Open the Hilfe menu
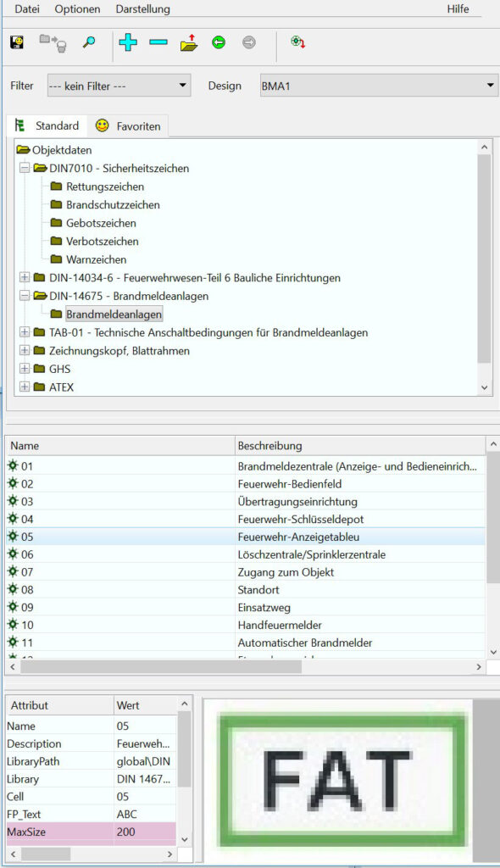Viewport: 500px width, 868px height. click(458, 8)
